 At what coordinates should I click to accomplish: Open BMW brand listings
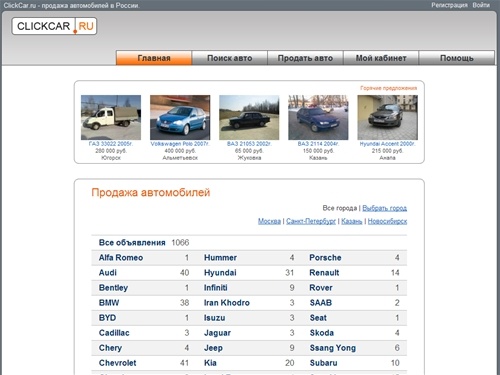coord(109,303)
